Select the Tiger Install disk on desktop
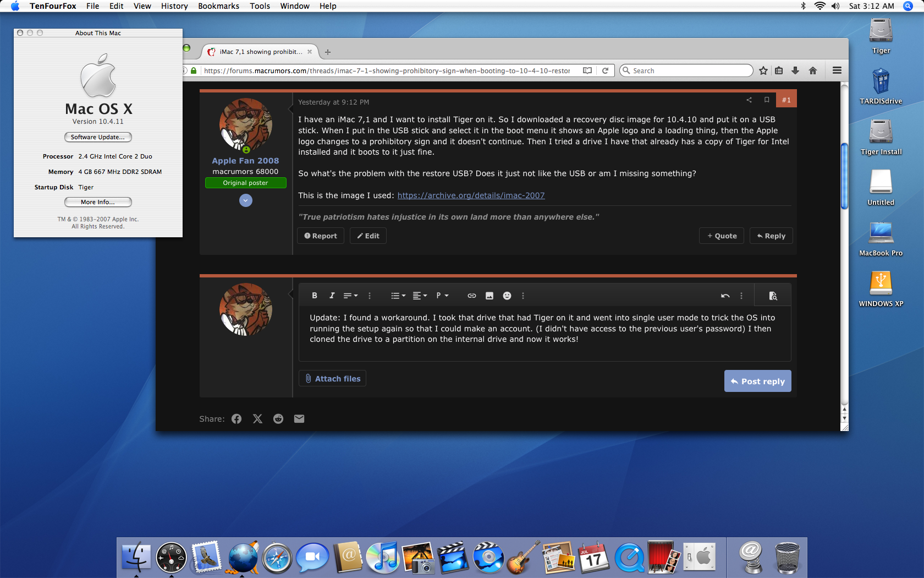Screen dimensions: 924x578 (x=881, y=137)
